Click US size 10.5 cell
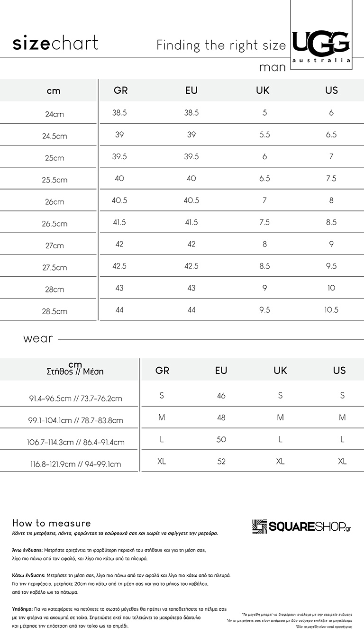The image size is (364, 644). coord(331,309)
